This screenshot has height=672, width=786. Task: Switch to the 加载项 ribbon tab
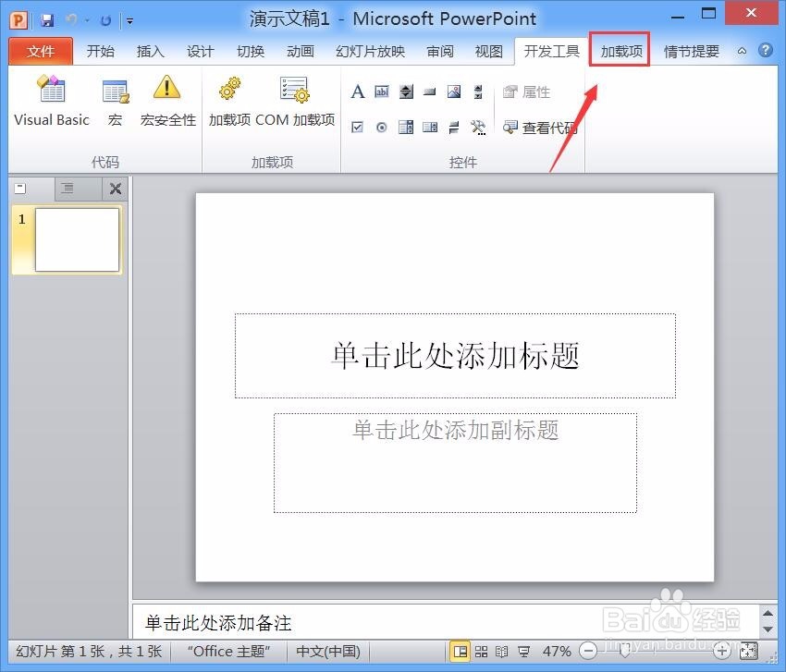click(619, 51)
